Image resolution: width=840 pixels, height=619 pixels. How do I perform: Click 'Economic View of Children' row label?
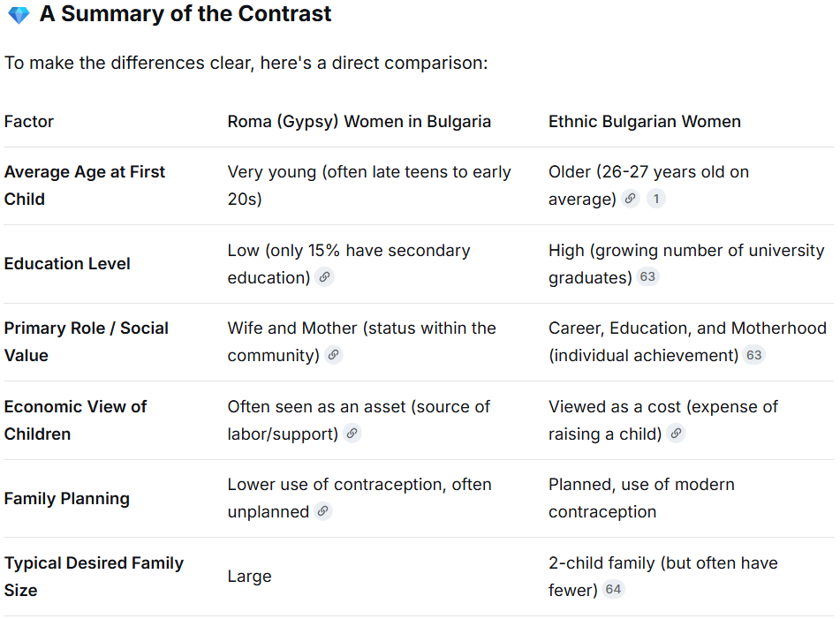point(75,420)
